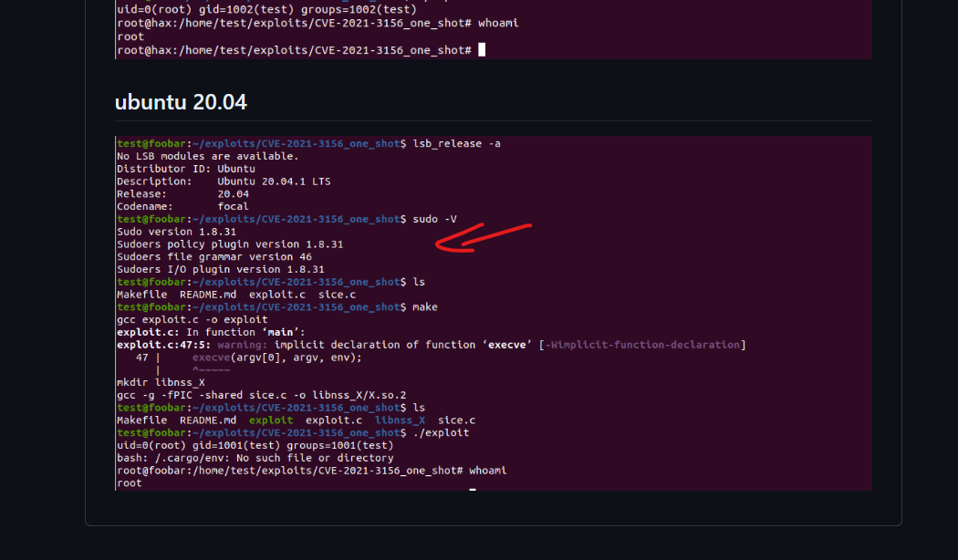
Task: Click the "No LSB modules are available." line
Action: [208, 156]
